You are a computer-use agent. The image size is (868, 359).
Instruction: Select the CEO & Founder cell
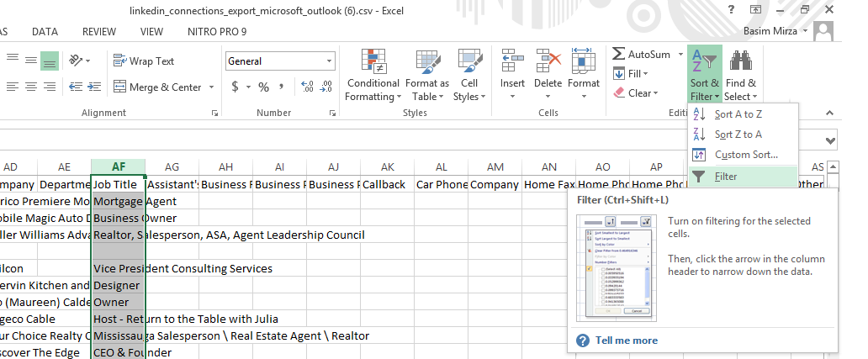click(119, 352)
